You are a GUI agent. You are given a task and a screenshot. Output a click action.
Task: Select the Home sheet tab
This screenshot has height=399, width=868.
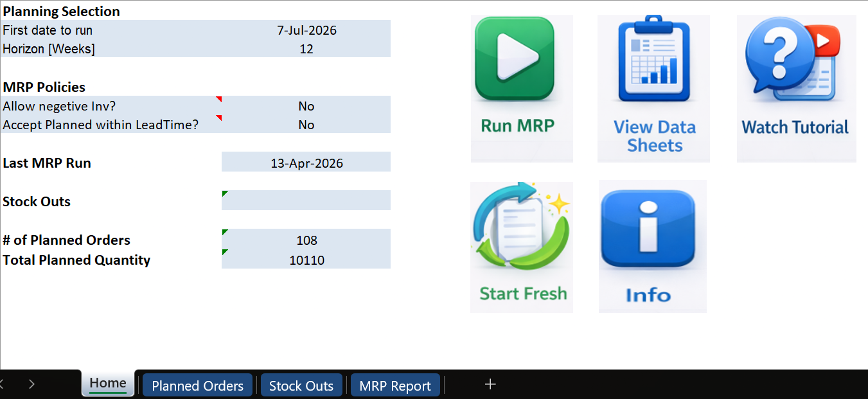coord(108,384)
